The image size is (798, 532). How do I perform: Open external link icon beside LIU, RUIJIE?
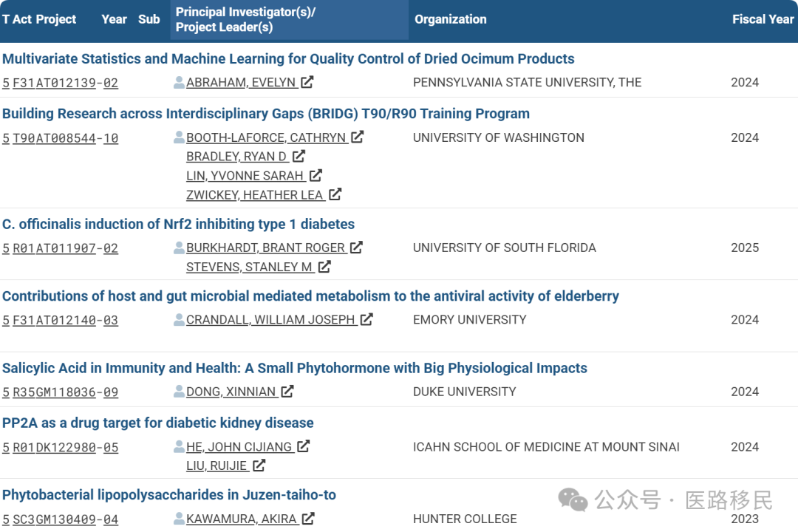point(259,465)
